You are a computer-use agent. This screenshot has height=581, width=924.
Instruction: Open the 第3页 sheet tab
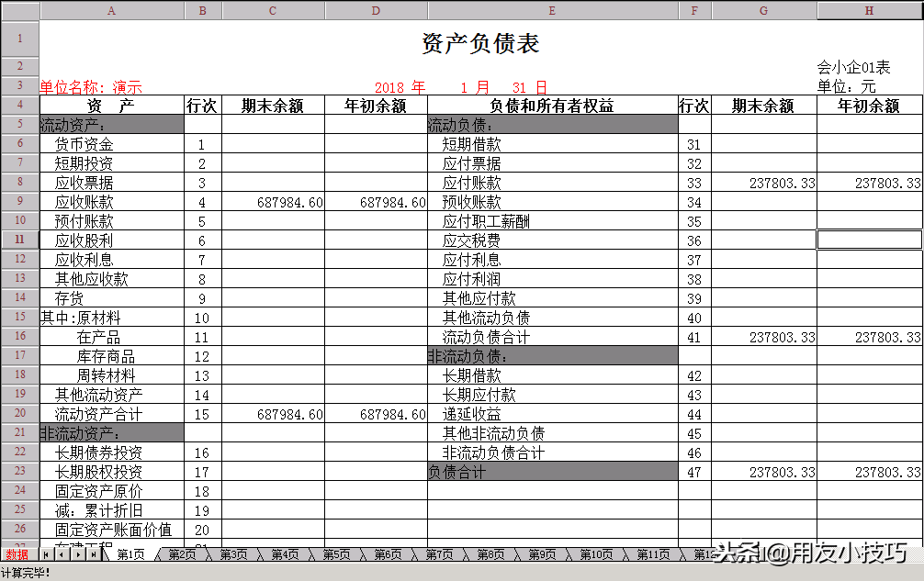[x=233, y=554]
